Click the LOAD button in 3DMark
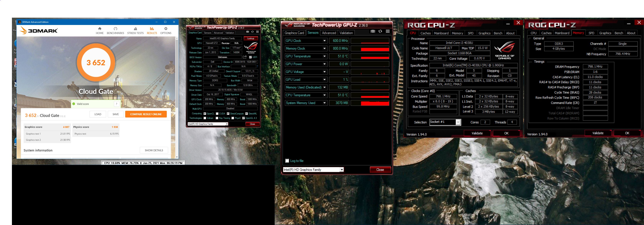 98,114
